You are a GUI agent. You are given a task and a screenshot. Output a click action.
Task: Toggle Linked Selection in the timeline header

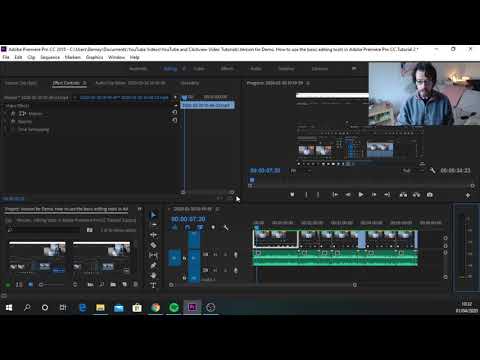(200, 228)
